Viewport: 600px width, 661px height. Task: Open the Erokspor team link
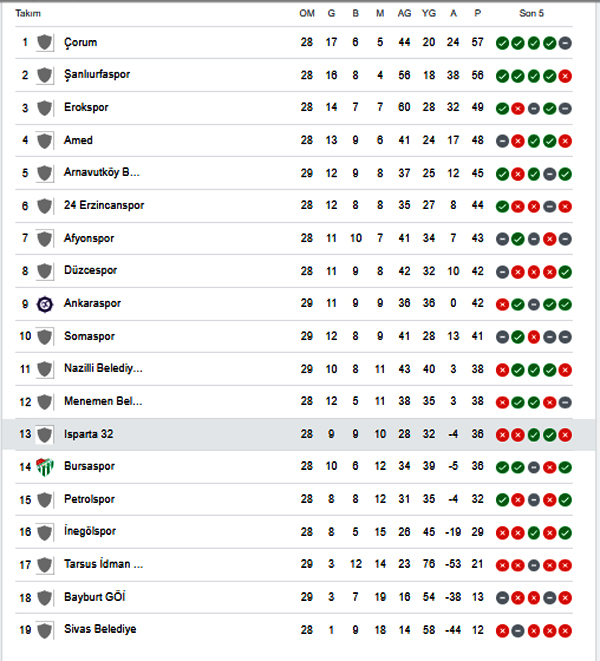point(86,107)
